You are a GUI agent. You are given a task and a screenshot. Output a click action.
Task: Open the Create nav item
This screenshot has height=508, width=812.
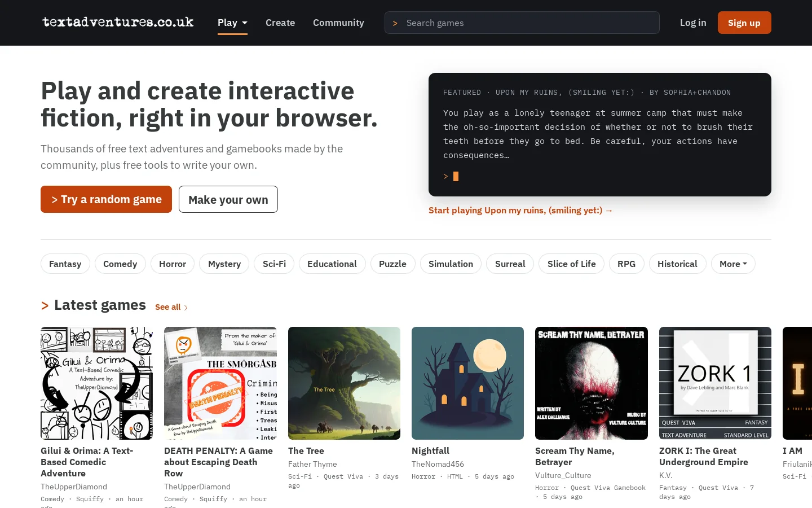(x=280, y=23)
